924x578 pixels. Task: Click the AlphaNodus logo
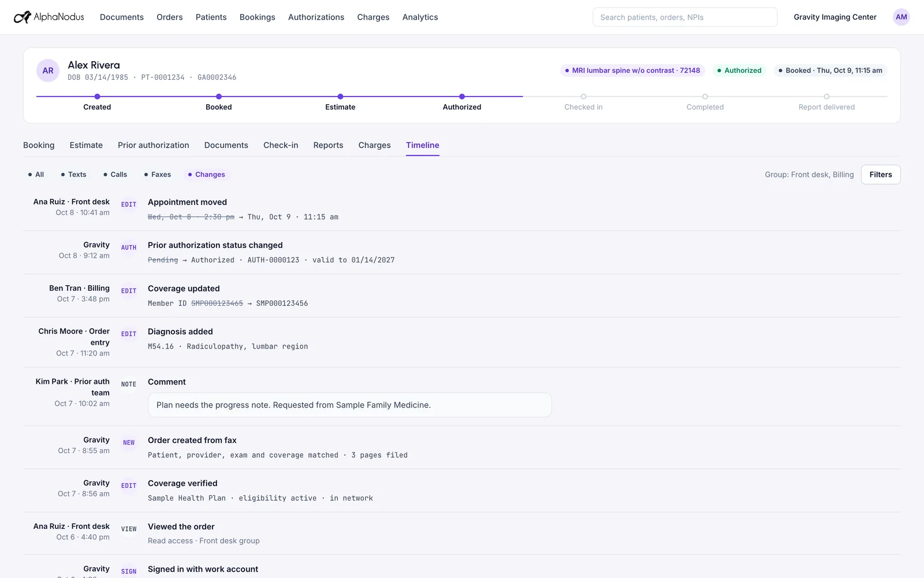click(x=49, y=17)
